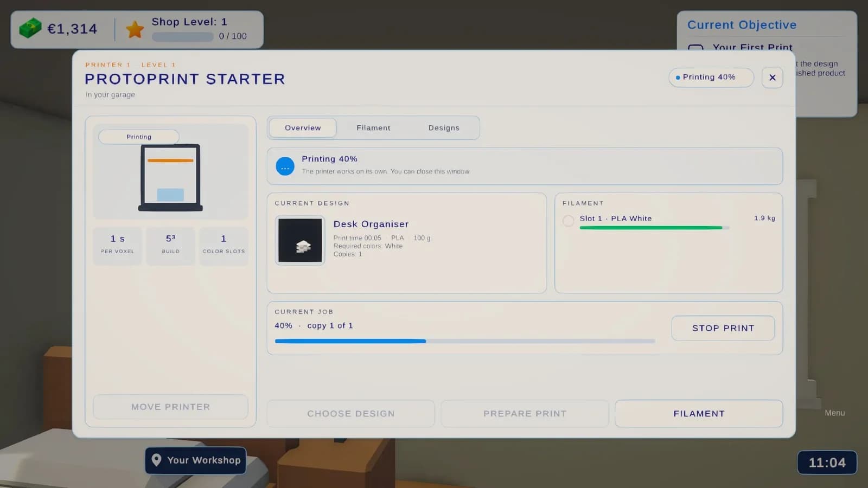Click the green cash money icon

point(30,28)
